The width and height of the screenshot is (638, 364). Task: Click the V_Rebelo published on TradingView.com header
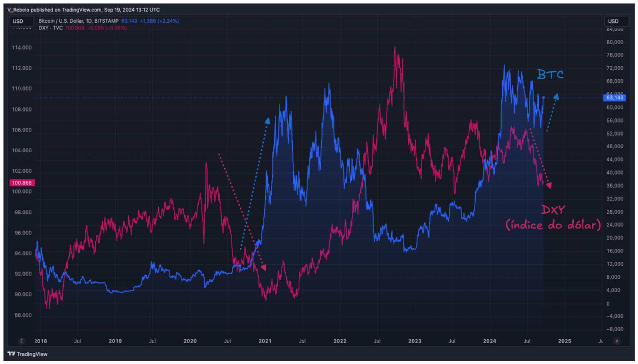click(x=83, y=10)
